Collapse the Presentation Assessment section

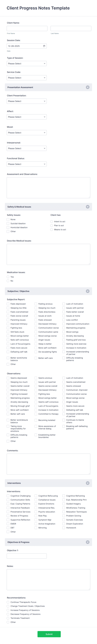pyautogui.click(x=88, y=87)
